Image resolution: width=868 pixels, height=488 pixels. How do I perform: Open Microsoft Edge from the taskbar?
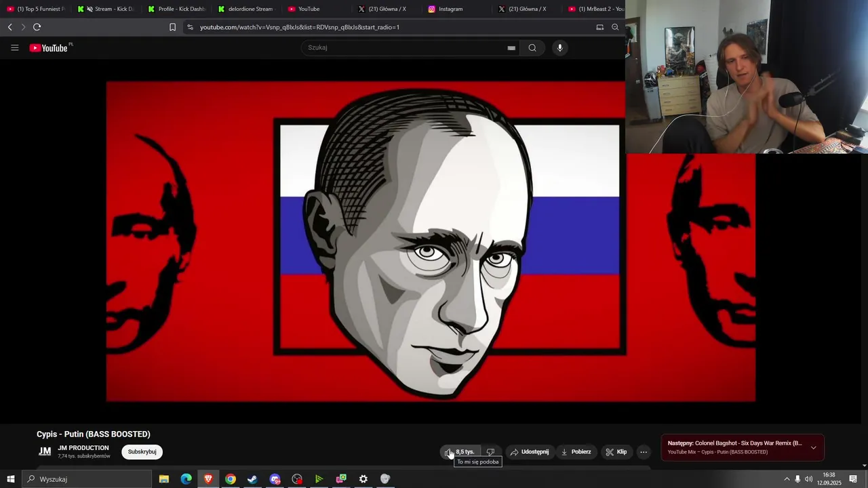coord(186,479)
